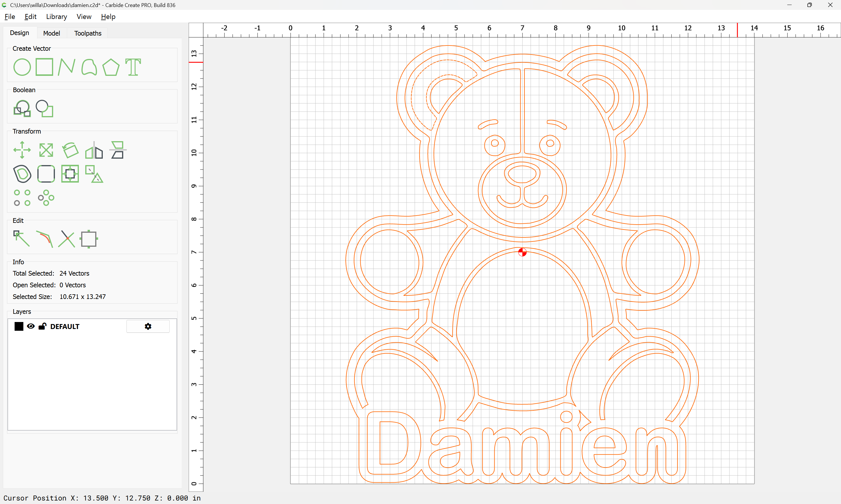Select the Move transform tool
This screenshot has height=504, width=841.
22,150
